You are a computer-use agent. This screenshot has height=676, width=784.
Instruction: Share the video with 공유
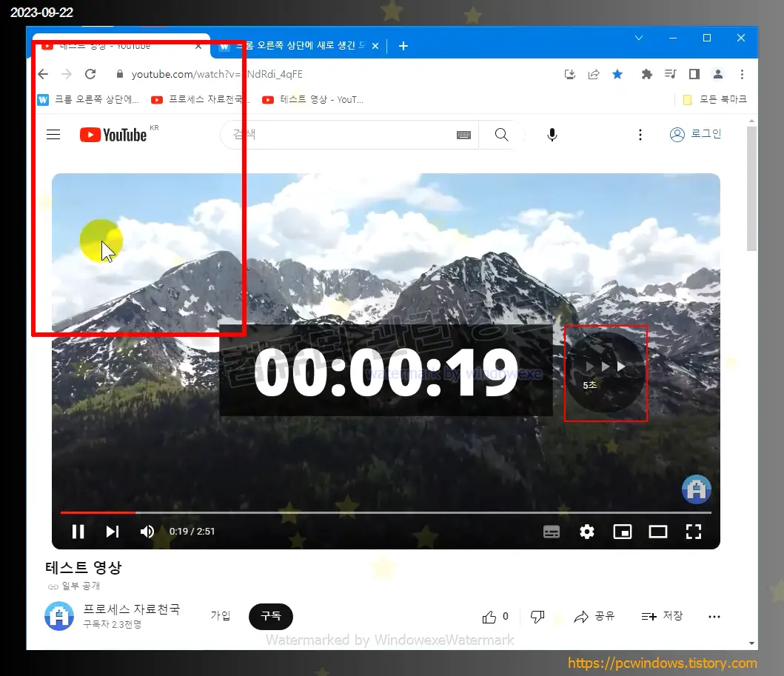[594, 617]
